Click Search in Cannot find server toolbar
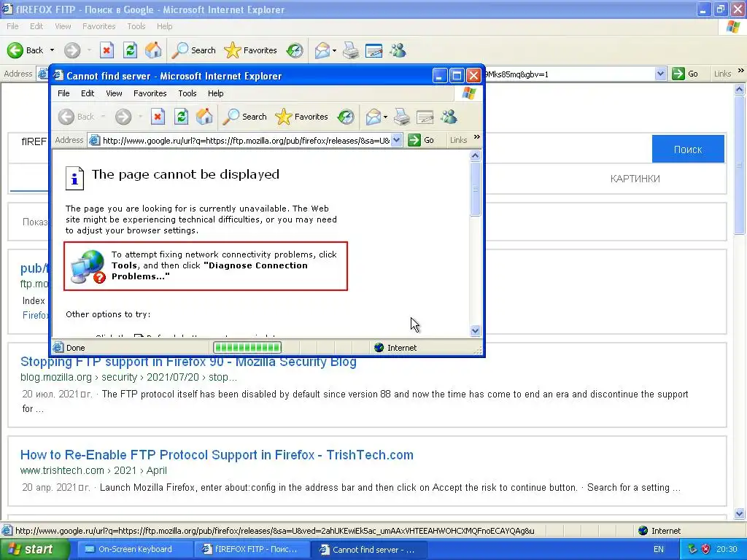This screenshot has width=747, height=560. point(245,117)
